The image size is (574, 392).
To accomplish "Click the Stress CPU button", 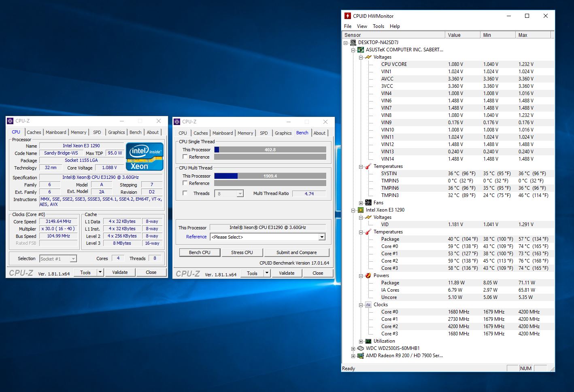I will [x=242, y=252].
